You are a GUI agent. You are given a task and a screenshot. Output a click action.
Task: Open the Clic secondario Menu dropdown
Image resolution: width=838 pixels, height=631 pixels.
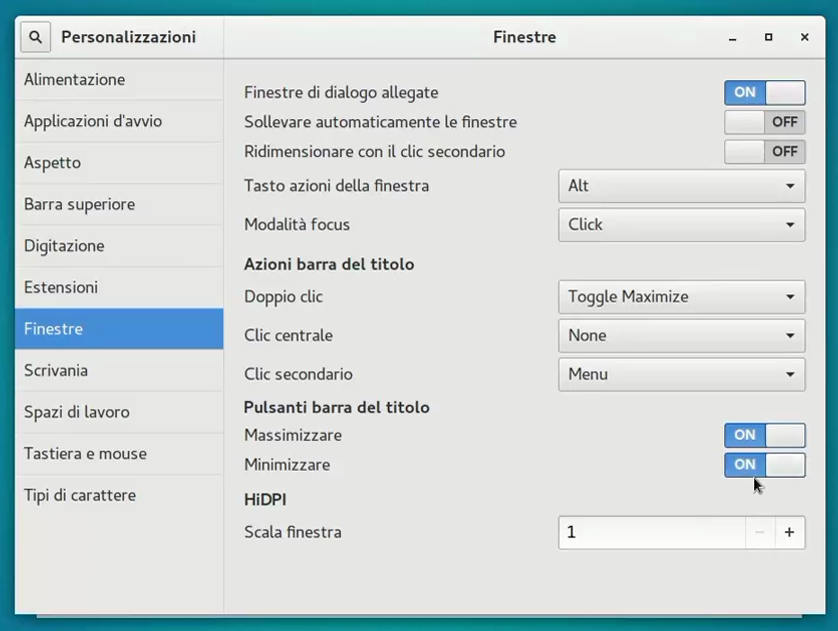click(681, 375)
